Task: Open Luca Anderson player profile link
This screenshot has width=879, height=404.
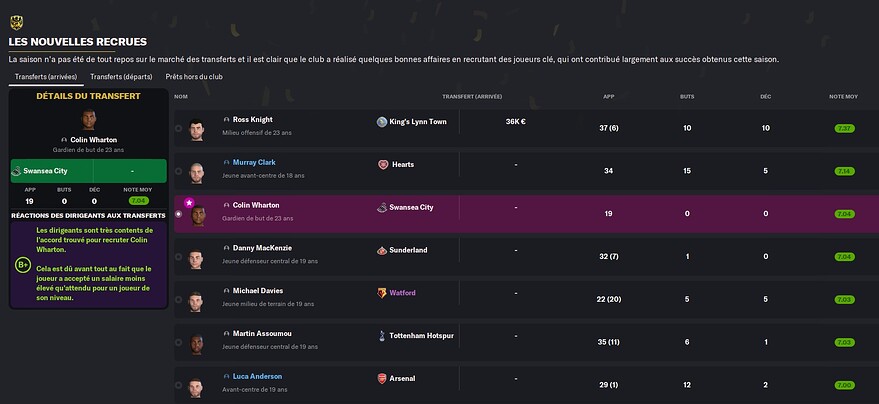Action: (257, 377)
